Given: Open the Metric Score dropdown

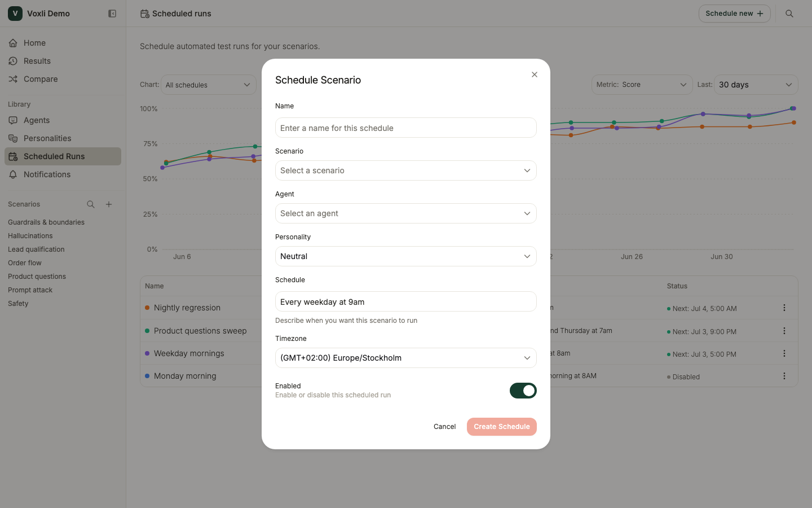Looking at the screenshot, I should [642, 85].
